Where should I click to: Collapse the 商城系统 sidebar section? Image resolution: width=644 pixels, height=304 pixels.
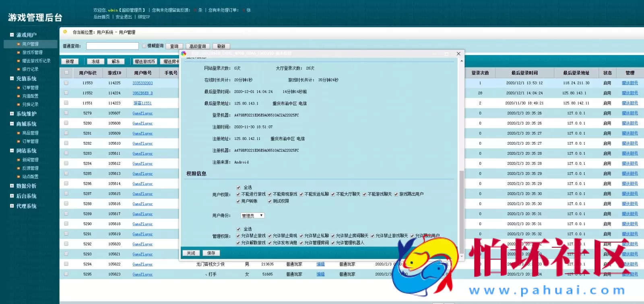tap(12, 124)
